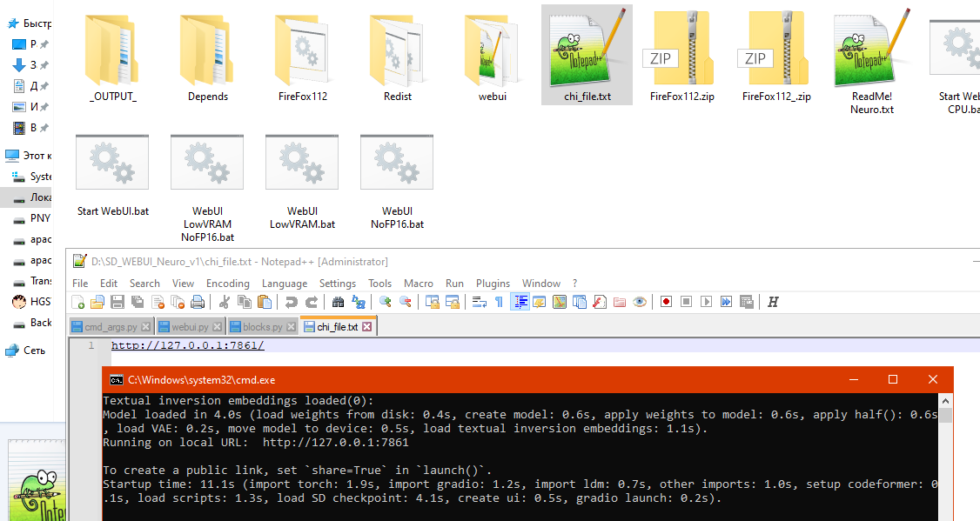
Task: Open the question mark help menu
Action: (x=575, y=284)
